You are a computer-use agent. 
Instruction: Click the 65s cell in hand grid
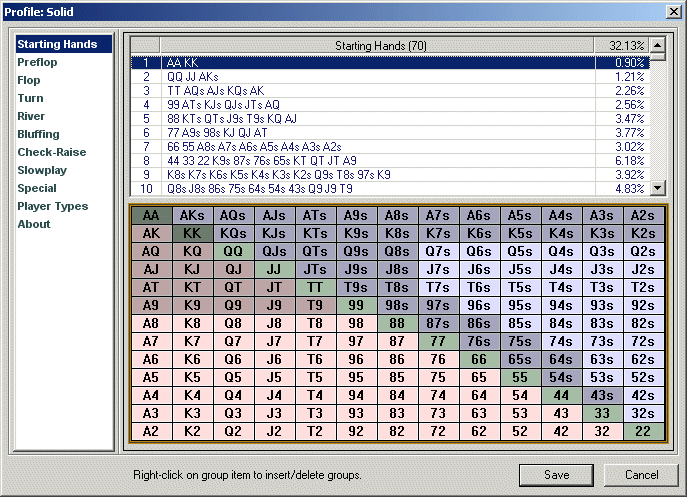[520, 359]
